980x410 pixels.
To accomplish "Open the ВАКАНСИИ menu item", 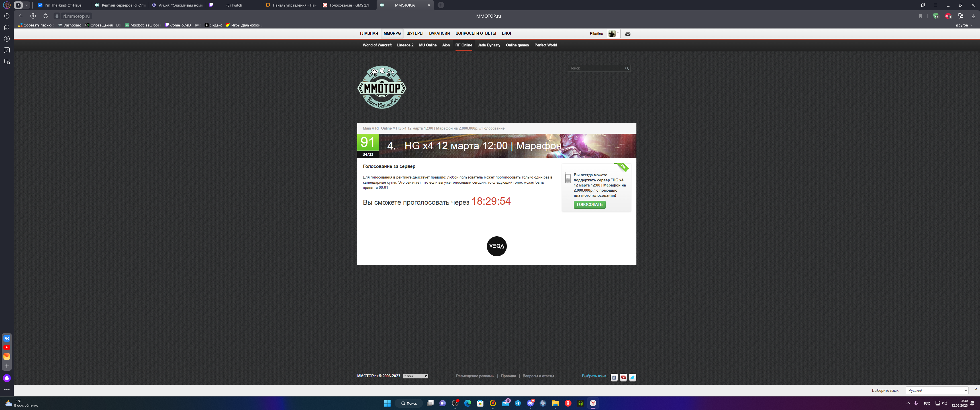I will coord(439,34).
